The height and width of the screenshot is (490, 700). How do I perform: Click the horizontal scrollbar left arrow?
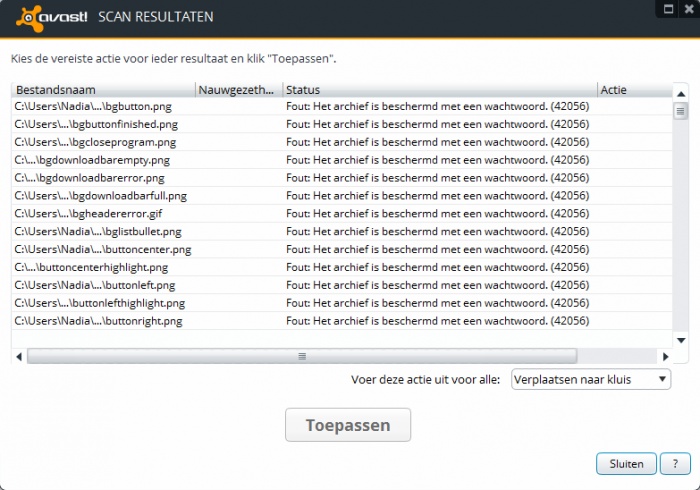[x=19, y=357]
